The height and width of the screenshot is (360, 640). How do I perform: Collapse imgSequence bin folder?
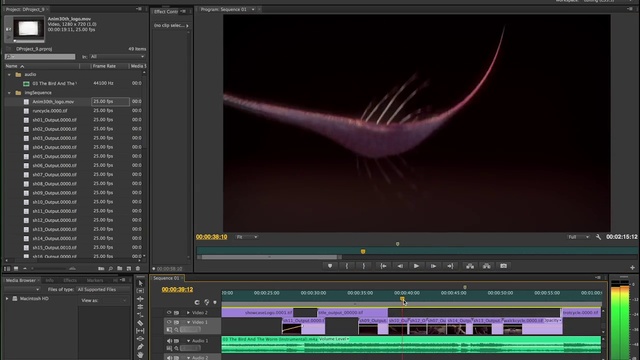[9, 93]
